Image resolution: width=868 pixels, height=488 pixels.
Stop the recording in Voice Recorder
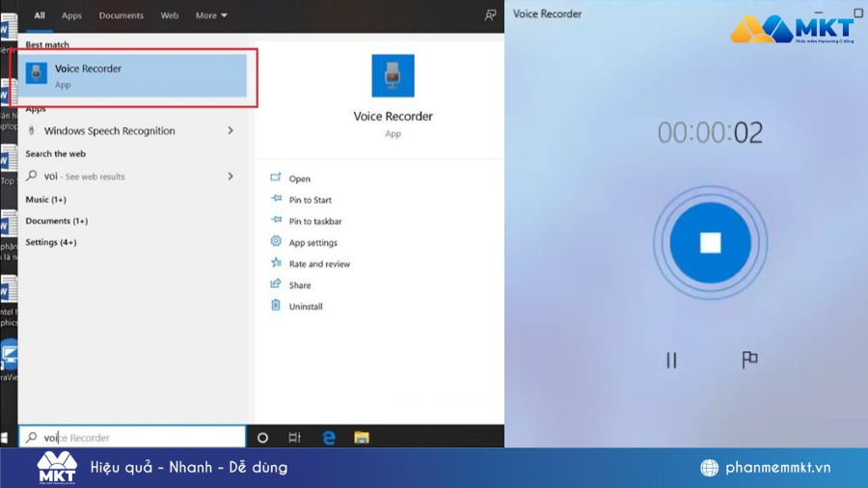tap(710, 243)
